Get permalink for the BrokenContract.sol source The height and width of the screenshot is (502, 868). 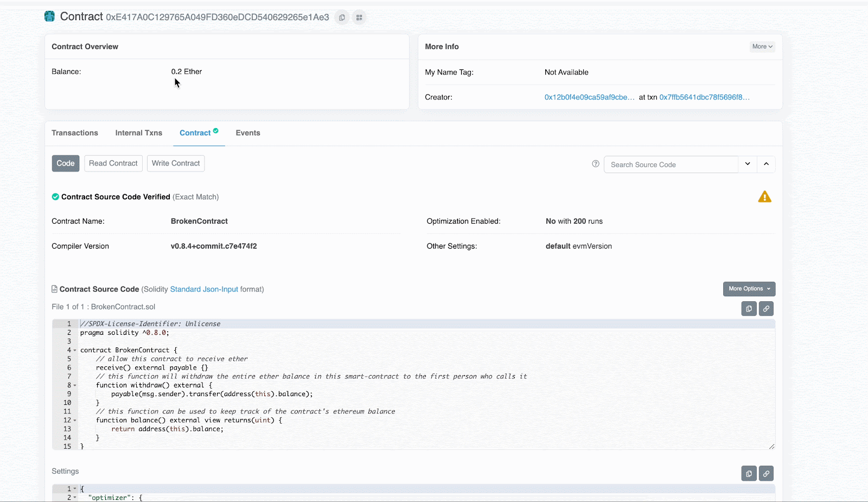[x=766, y=309]
